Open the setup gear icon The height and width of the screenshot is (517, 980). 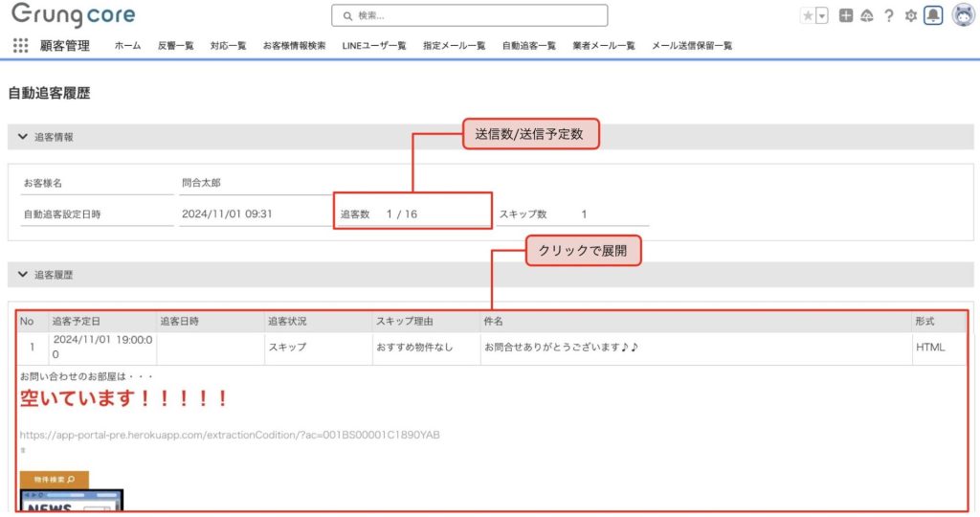tap(911, 15)
